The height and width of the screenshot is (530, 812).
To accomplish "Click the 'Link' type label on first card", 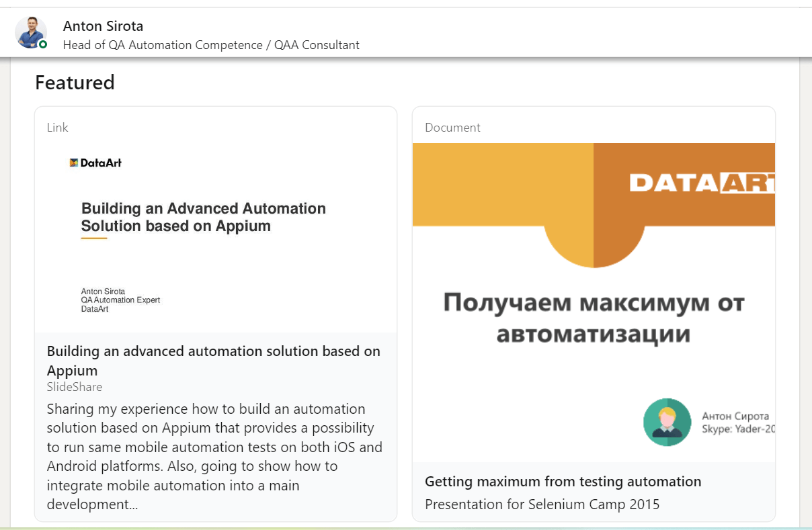I will tap(58, 128).
